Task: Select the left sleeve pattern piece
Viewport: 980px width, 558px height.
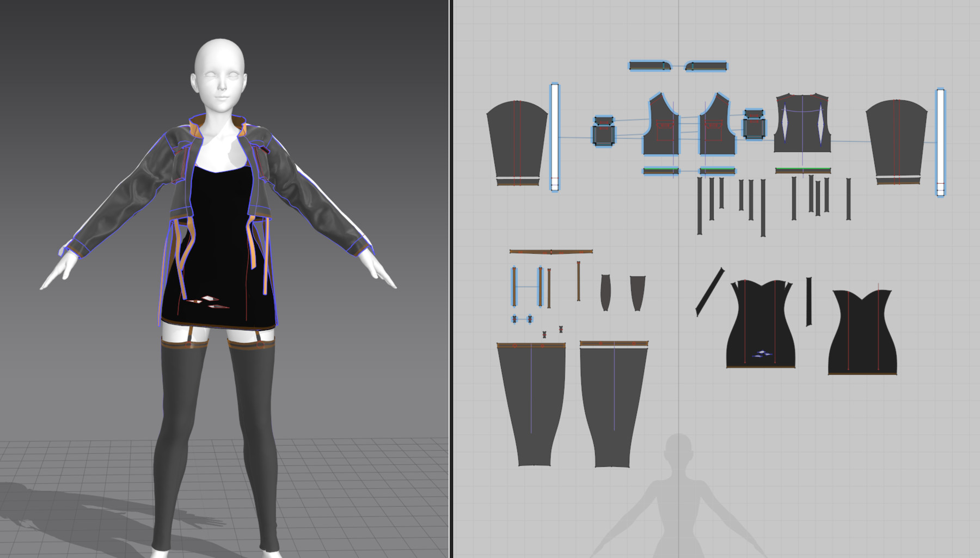Action: coord(517,136)
